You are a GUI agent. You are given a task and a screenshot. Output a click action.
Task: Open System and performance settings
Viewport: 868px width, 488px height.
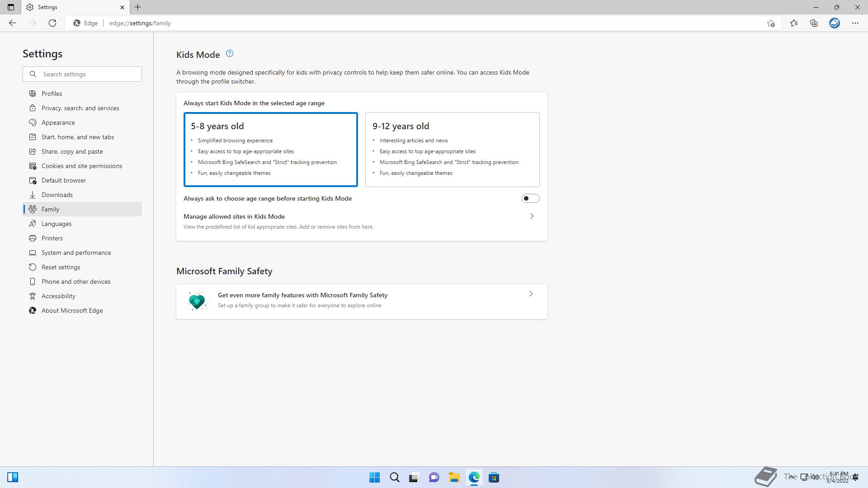82,253
